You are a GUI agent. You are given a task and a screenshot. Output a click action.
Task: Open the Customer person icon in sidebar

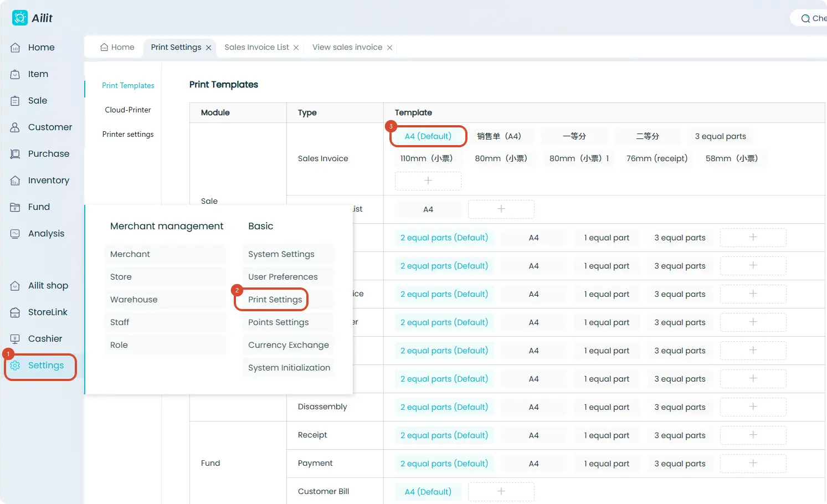[x=16, y=127]
